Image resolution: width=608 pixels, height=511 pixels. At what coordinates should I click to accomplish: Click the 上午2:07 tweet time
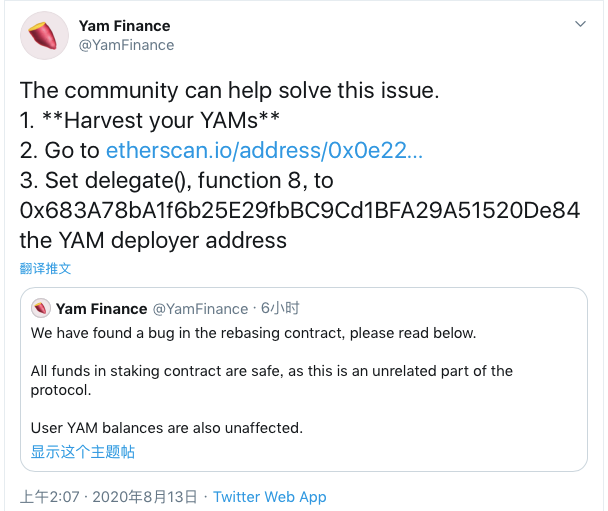tap(48, 496)
